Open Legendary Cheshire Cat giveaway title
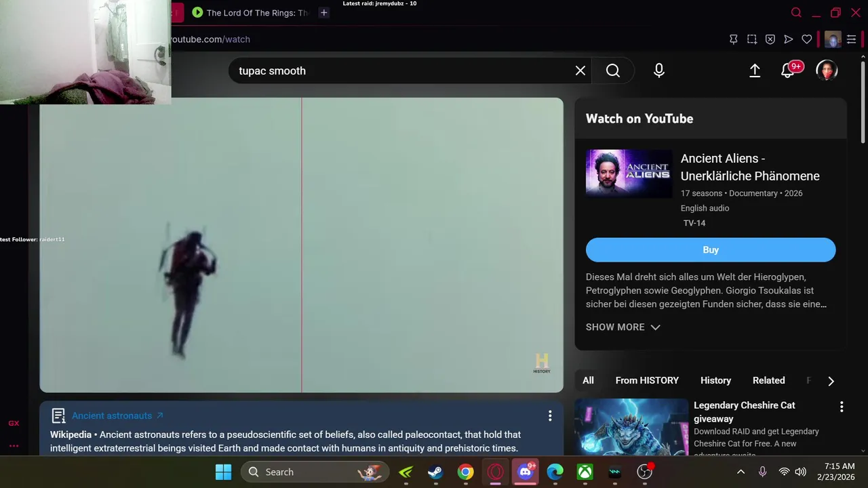 coord(745,411)
